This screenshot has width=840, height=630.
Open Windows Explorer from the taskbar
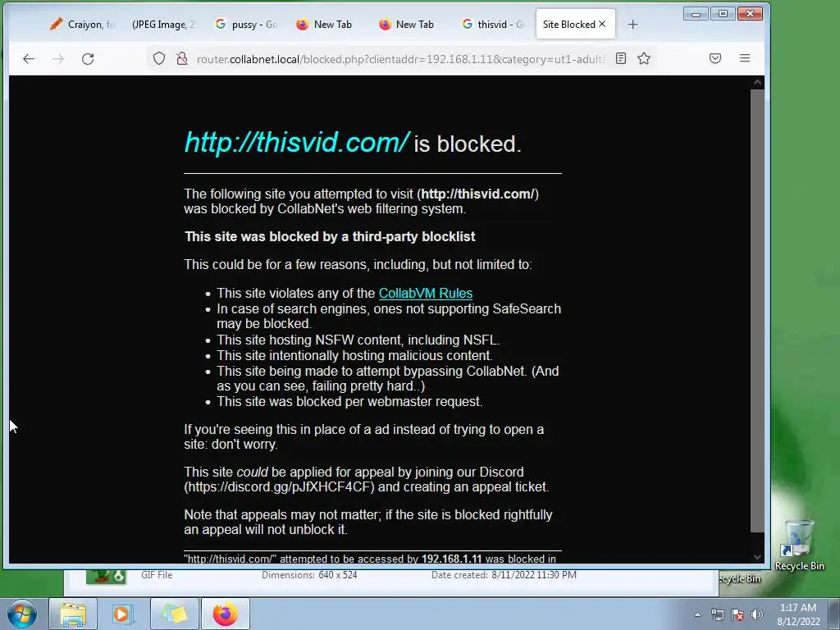coord(73,614)
